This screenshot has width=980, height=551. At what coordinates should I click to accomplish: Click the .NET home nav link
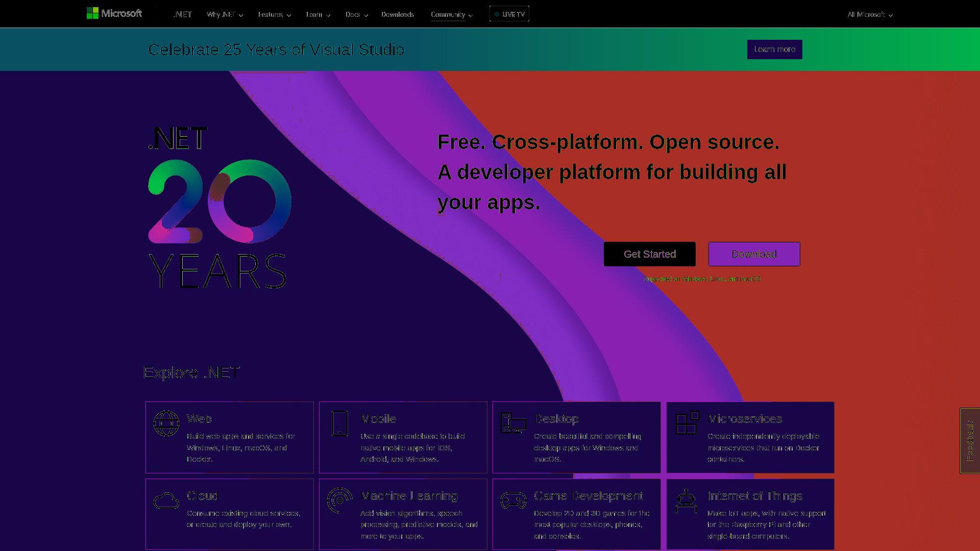point(182,14)
